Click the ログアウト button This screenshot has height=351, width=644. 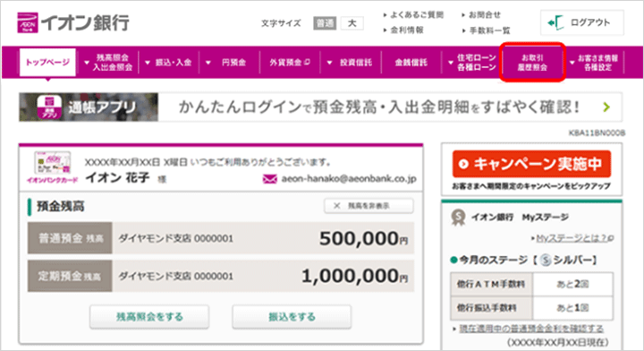582,22
